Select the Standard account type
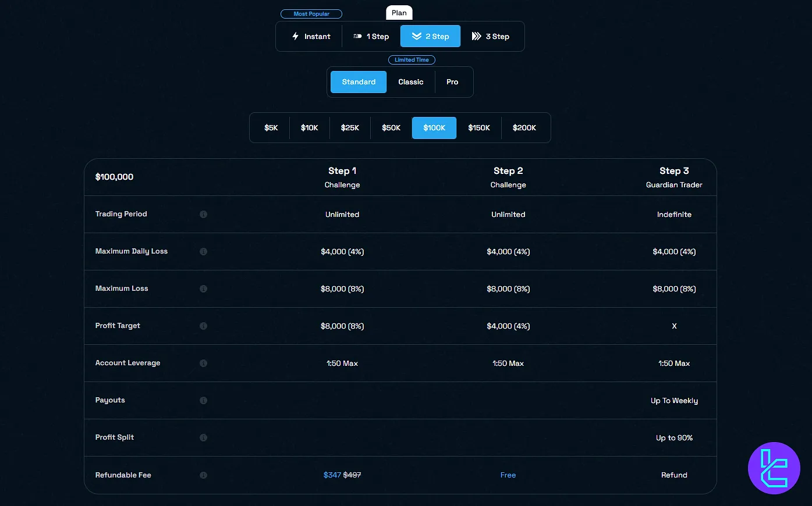812x506 pixels. coord(359,82)
